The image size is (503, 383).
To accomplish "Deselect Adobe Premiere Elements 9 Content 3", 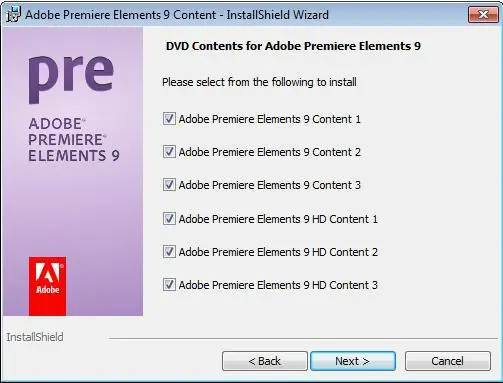I will click(x=169, y=185).
